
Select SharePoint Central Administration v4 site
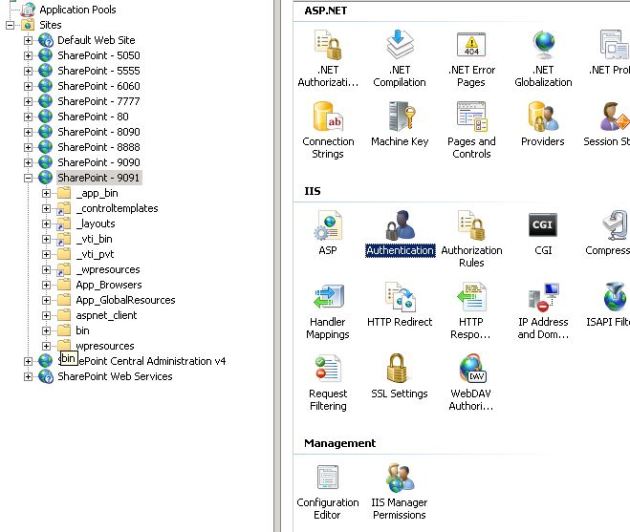point(142,361)
